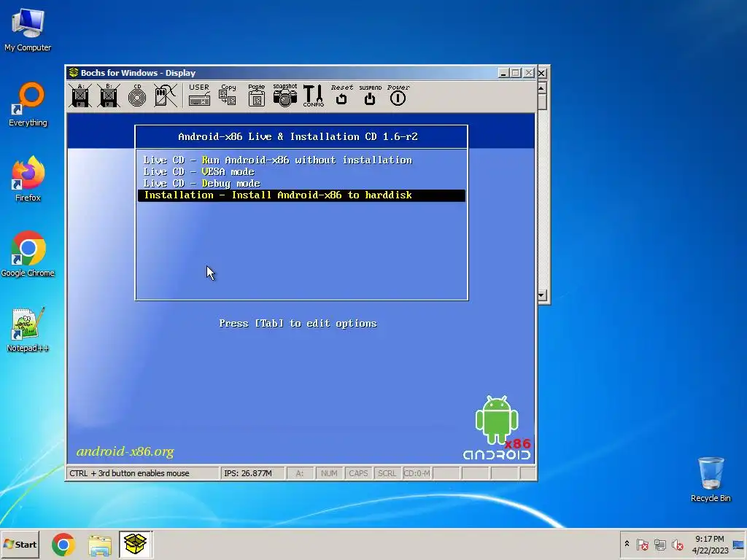Click the CD:0-M indicator in status bar

pos(417,473)
